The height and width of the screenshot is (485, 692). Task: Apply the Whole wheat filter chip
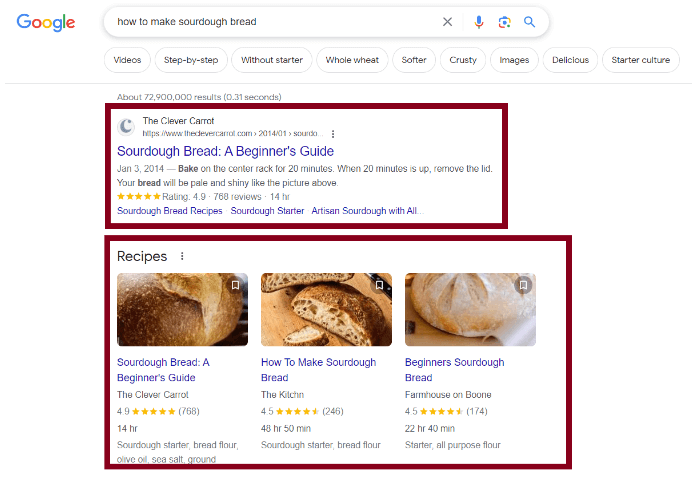(x=352, y=60)
